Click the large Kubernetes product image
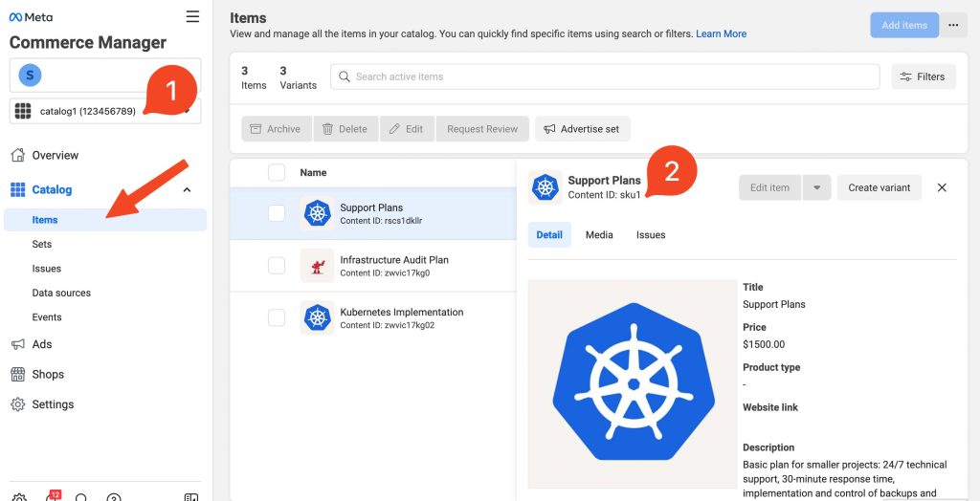980x501 pixels. click(x=633, y=383)
